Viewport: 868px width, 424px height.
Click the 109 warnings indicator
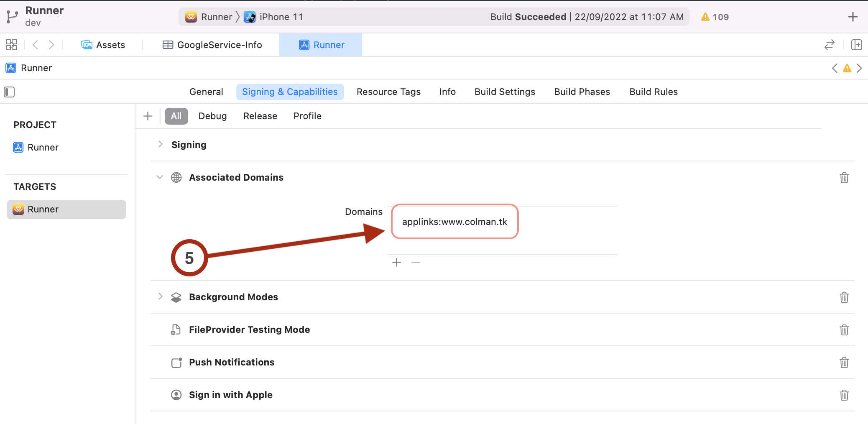(715, 17)
